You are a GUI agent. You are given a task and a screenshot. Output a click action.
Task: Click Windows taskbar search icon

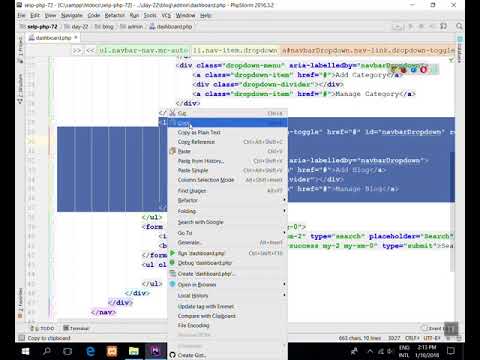pos(47,351)
